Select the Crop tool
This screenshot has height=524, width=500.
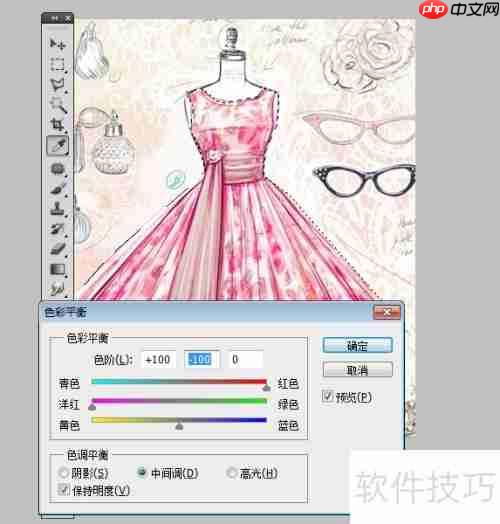58,125
